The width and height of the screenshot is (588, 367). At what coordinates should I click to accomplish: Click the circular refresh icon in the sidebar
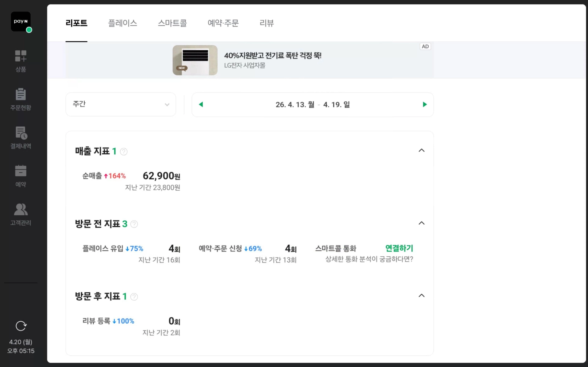click(x=21, y=326)
